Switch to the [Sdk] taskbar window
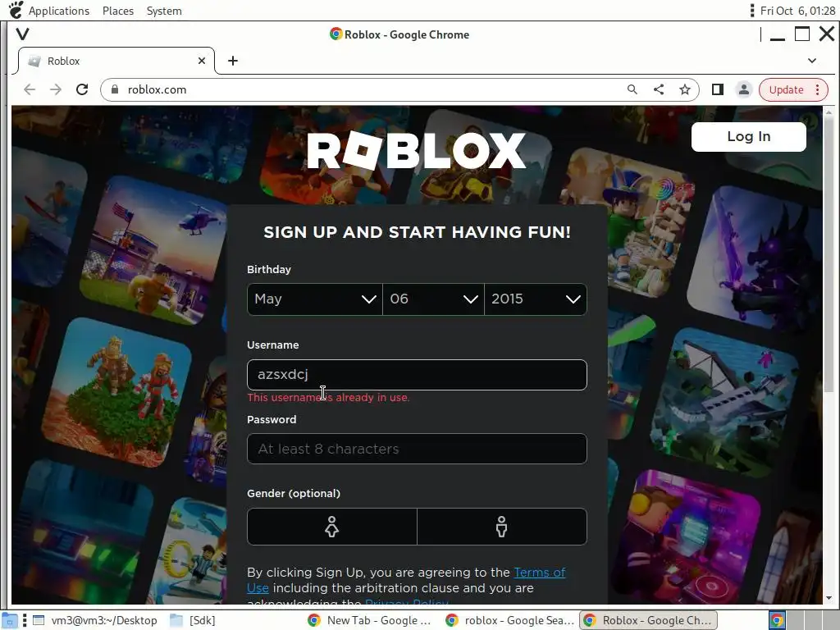Image resolution: width=840 pixels, height=630 pixels. point(193,620)
